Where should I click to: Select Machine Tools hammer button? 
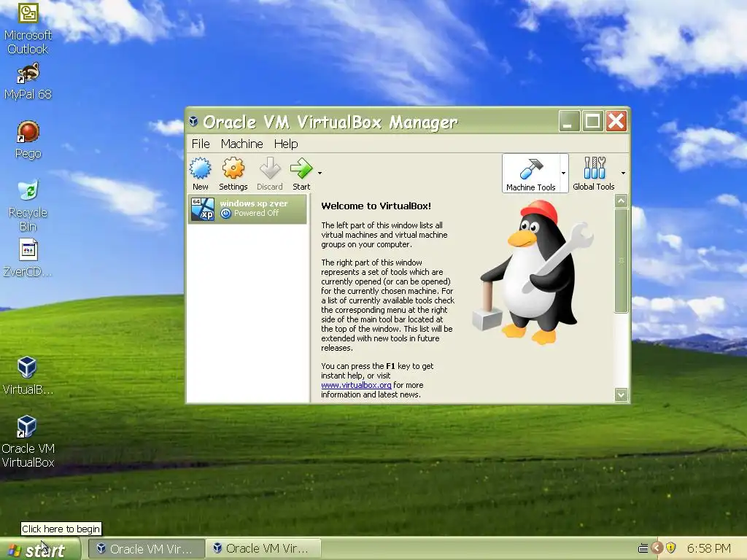coord(531,174)
